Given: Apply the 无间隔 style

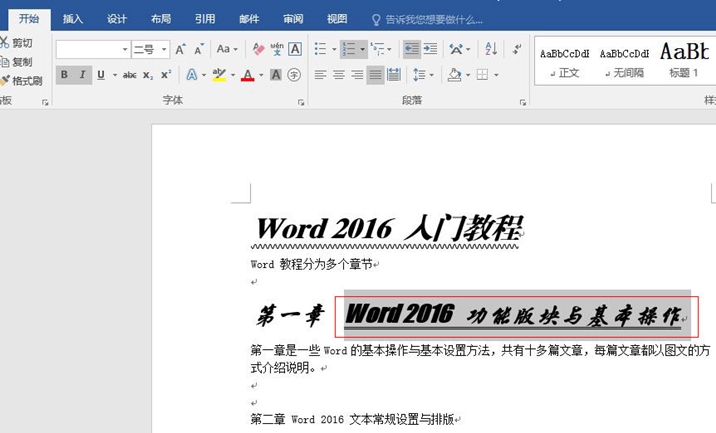Looking at the screenshot, I should coord(624,62).
